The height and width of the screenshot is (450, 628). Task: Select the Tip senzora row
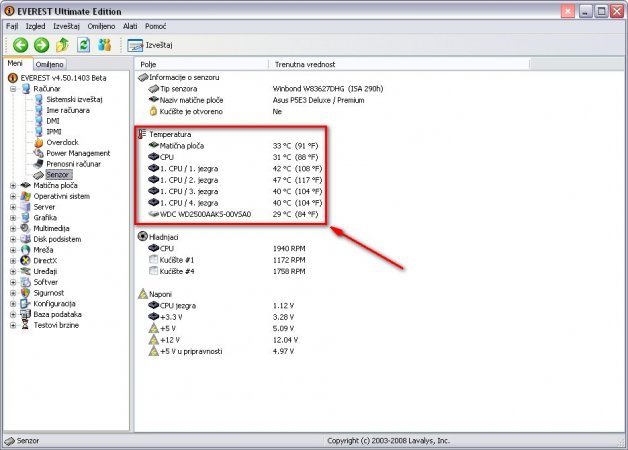coord(266,89)
